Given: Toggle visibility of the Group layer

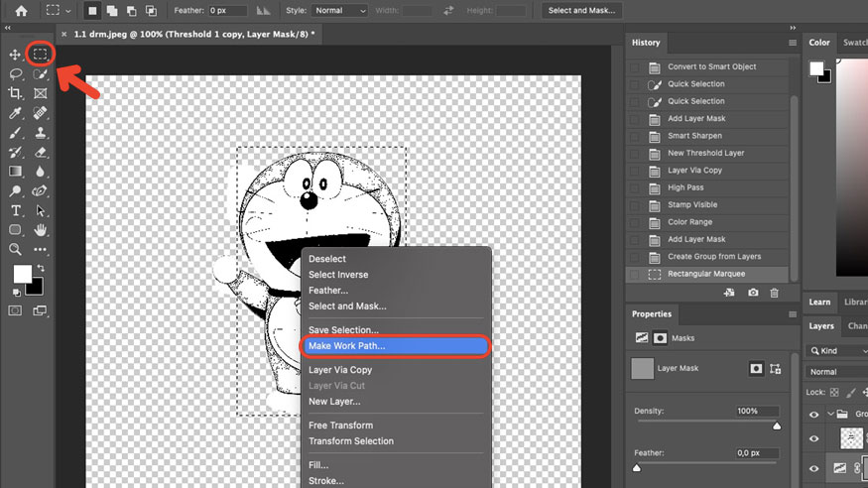Looking at the screenshot, I should pyautogui.click(x=814, y=414).
